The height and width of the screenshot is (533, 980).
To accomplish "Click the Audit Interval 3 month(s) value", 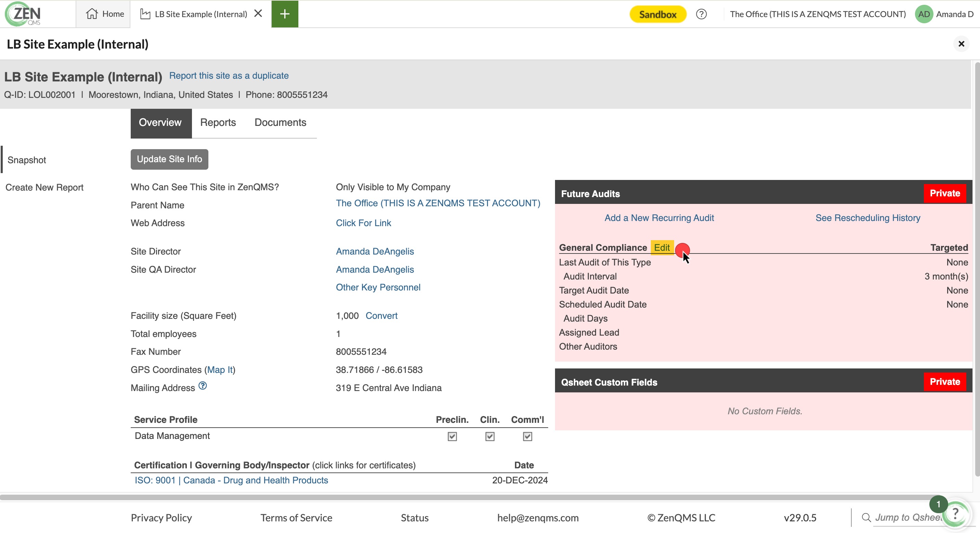I will pyautogui.click(x=946, y=276).
